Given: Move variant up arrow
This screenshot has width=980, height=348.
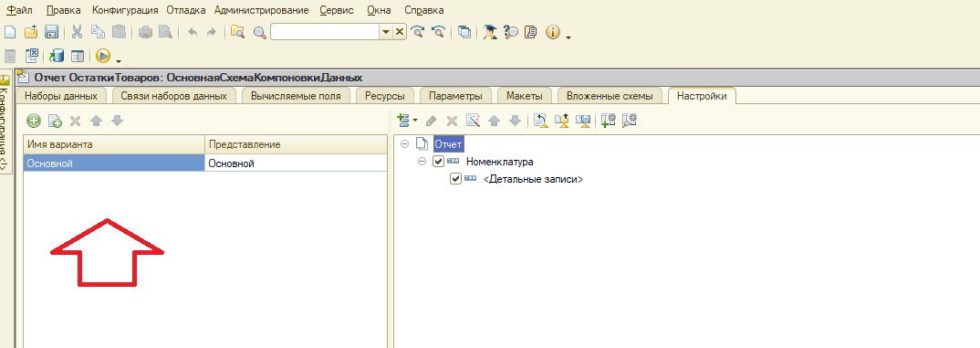Looking at the screenshot, I should 96,121.
